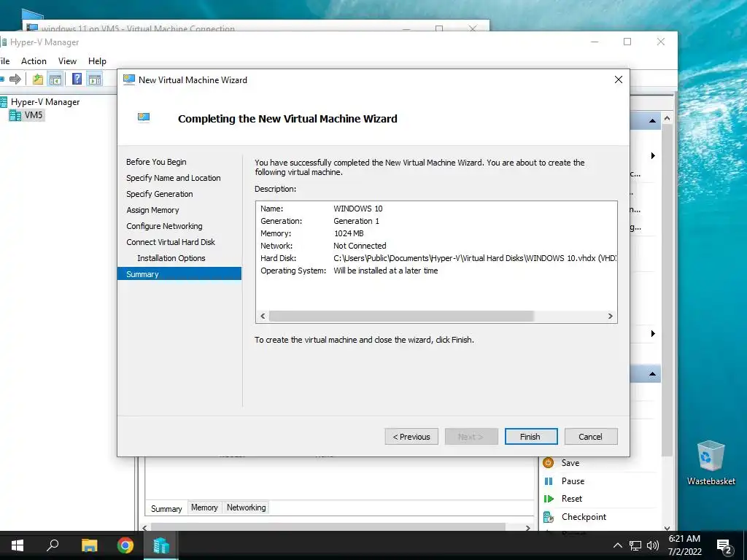Expand the lower submenu arrow in Actions pane
Screen dimensions: 747x560
click(x=653, y=333)
